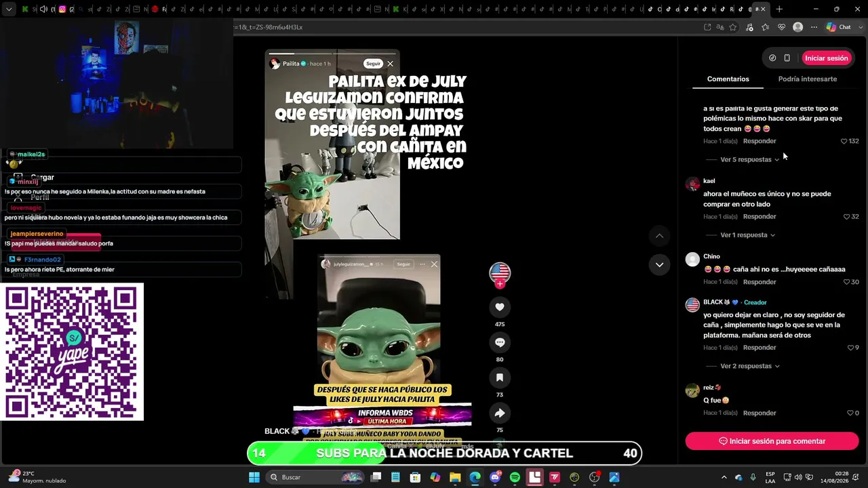Expand Ver 1 respuesta under kael
This screenshot has width=868, height=488.
click(747, 235)
